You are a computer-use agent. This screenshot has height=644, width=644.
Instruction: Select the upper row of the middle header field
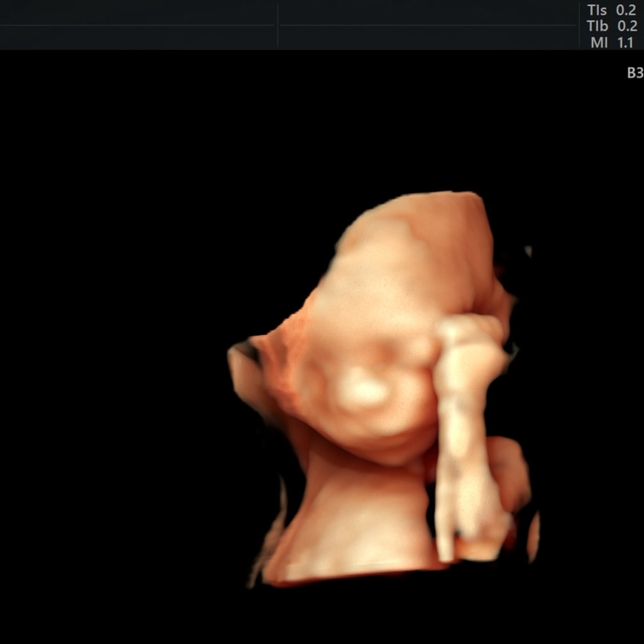pos(428,13)
